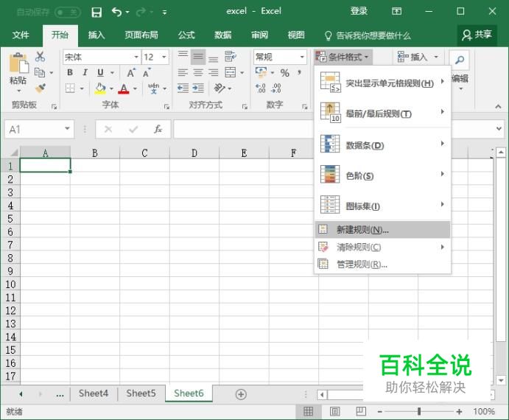Click the Save icon in quick access toolbar

tap(96, 13)
